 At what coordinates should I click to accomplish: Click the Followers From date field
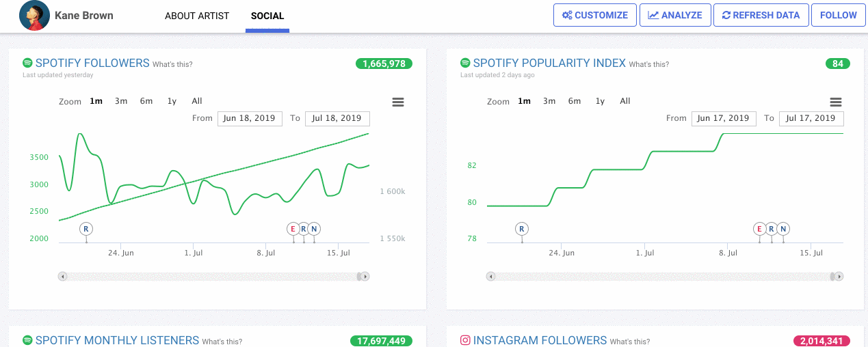tap(249, 118)
